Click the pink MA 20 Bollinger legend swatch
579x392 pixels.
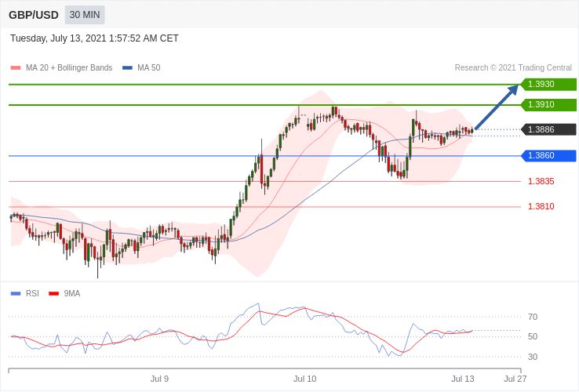tap(16, 68)
